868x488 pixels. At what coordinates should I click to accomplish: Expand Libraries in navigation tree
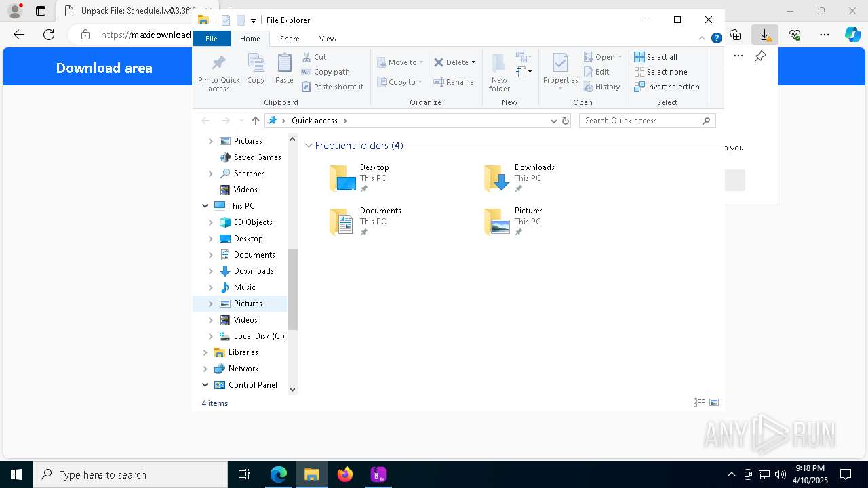pos(205,352)
